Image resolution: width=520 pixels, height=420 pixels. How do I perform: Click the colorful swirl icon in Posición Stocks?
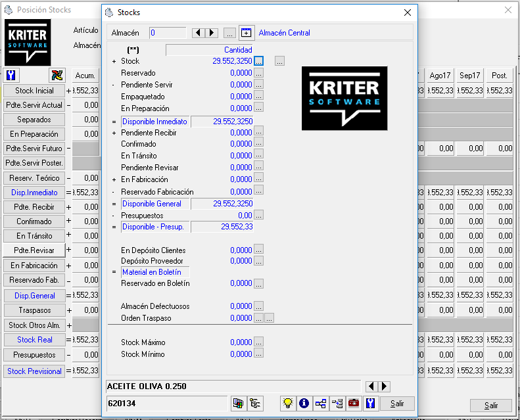57,76
